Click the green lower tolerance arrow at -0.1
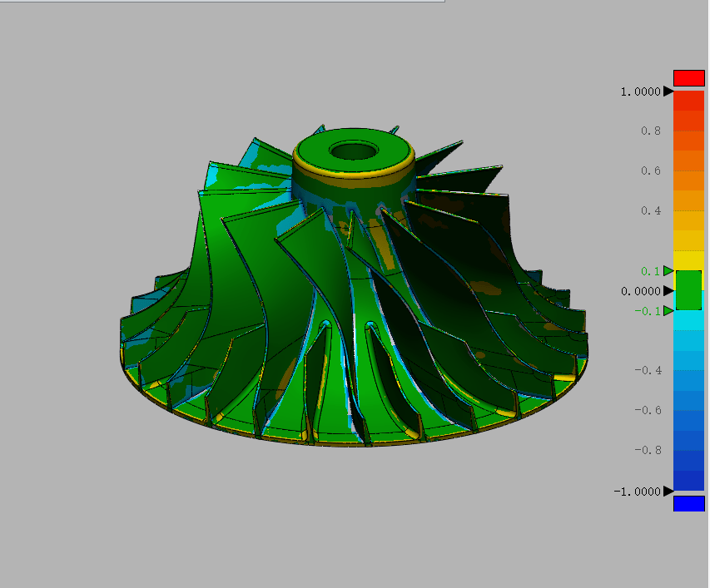Screen dimensions: 710x588 (668, 310)
